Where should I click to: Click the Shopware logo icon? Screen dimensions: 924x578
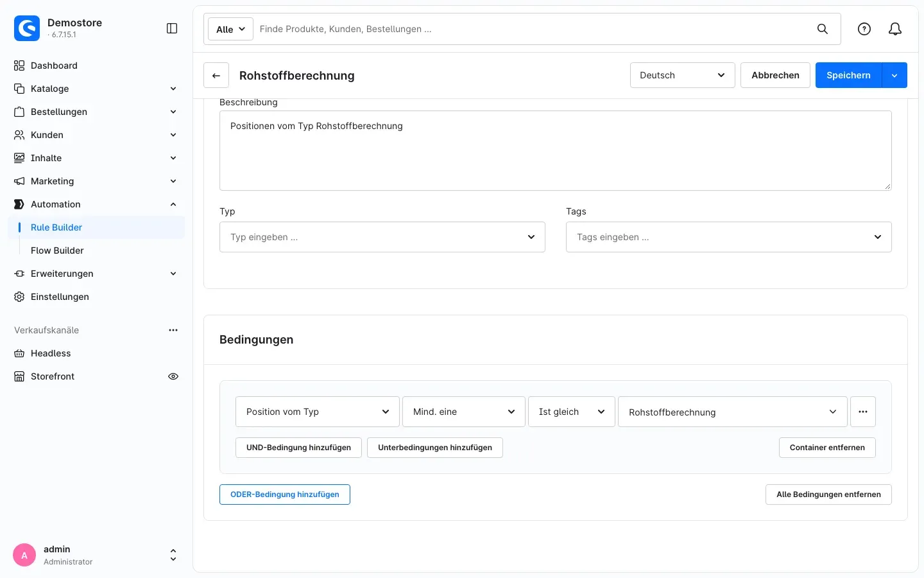coord(27,28)
